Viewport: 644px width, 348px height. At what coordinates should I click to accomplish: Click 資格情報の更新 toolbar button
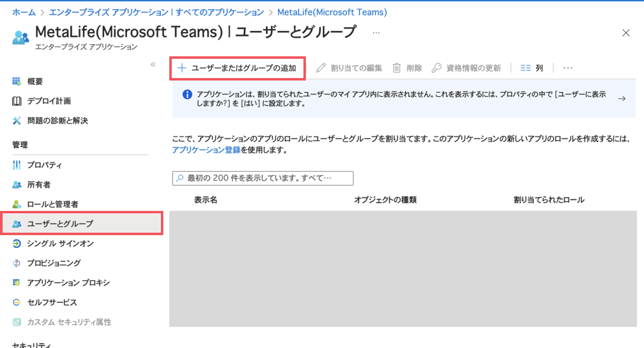(466, 68)
